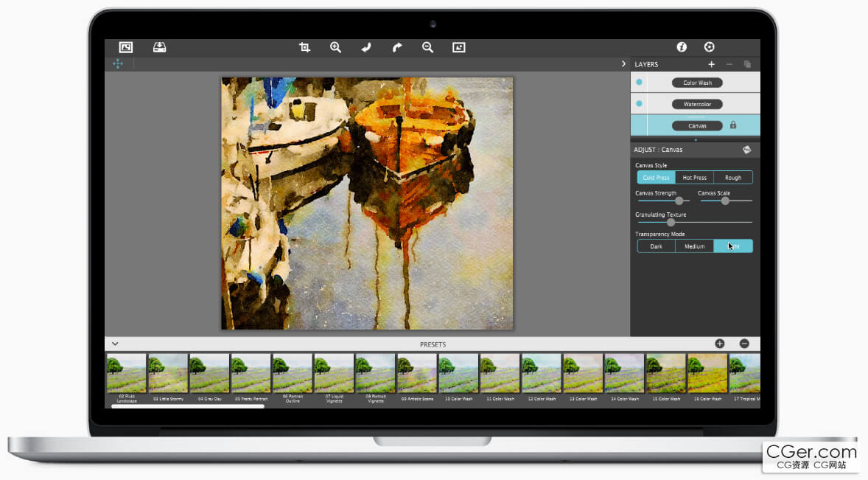Screen dimensions: 868x480
Task: Select Hot Press canvas style
Action: 694,178
